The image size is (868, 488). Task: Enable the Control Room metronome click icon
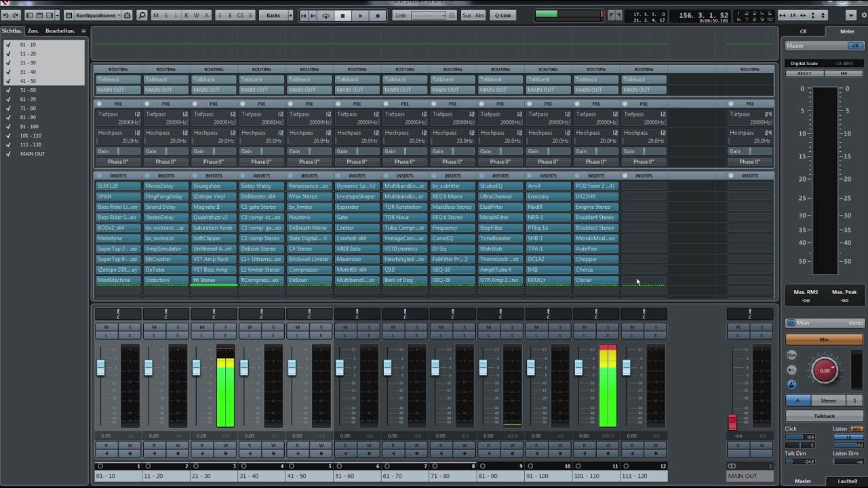point(791,384)
